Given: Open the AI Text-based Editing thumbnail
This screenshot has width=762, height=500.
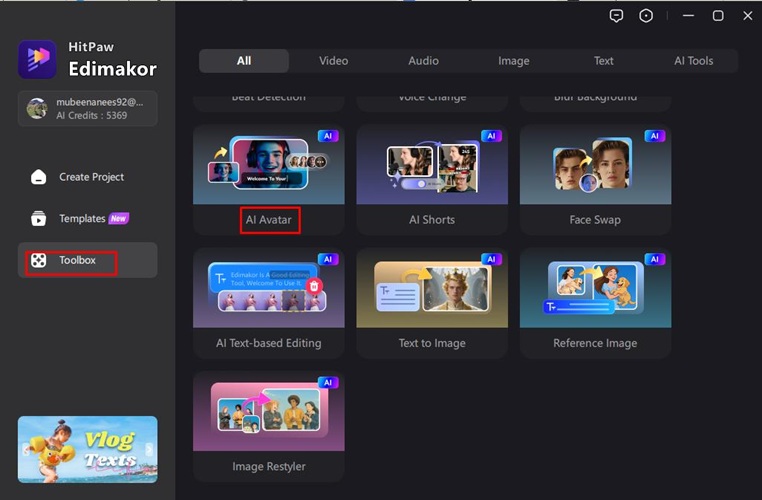Looking at the screenshot, I should click(x=269, y=289).
